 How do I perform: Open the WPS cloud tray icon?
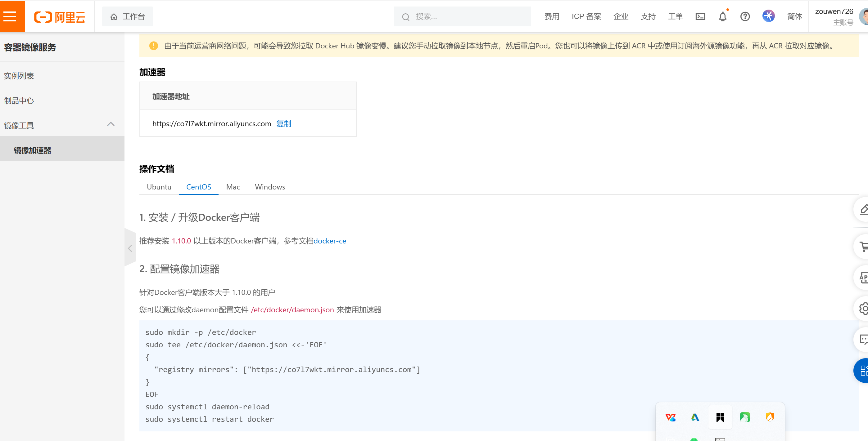click(671, 417)
